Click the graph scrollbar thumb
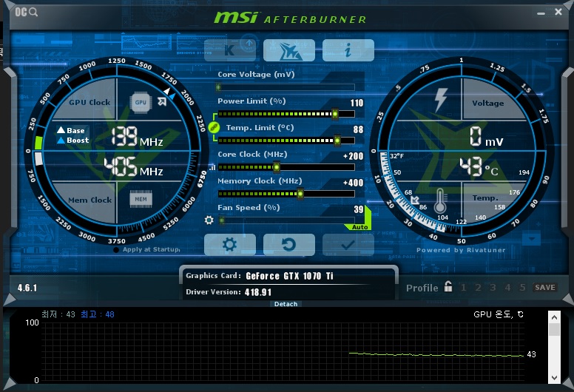This screenshot has width=574, height=392. 554,329
